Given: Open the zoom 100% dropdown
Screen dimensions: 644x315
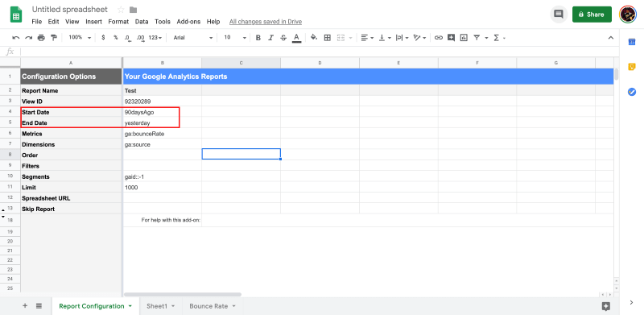Looking at the screenshot, I should 80,37.
